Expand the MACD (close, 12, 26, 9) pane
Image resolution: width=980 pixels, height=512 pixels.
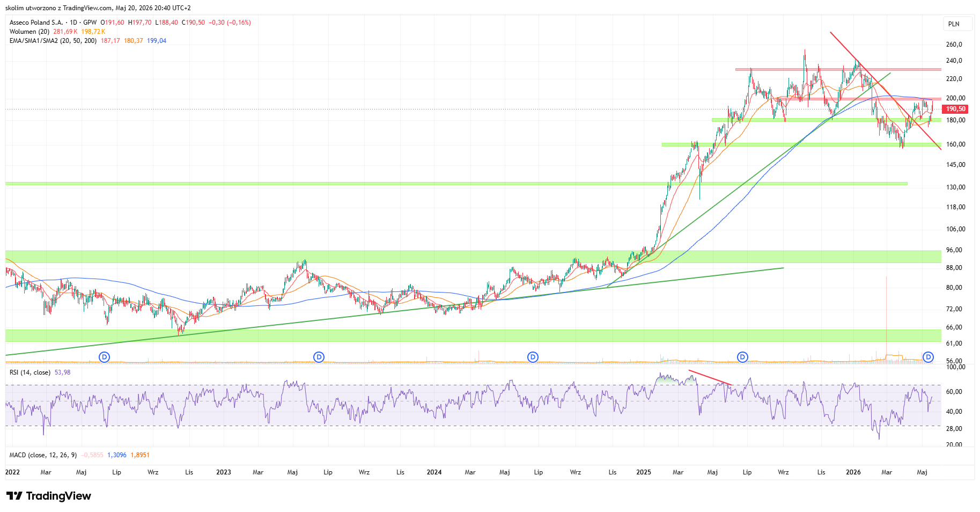[43, 455]
